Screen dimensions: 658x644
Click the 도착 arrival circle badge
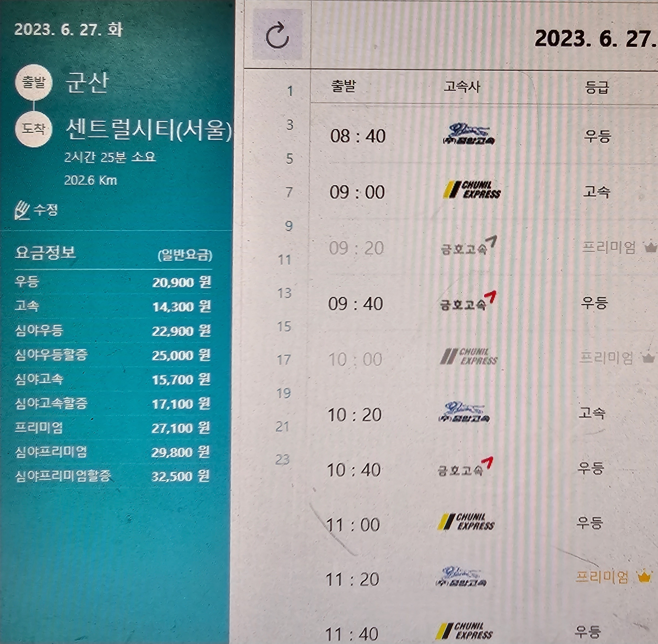click(33, 129)
